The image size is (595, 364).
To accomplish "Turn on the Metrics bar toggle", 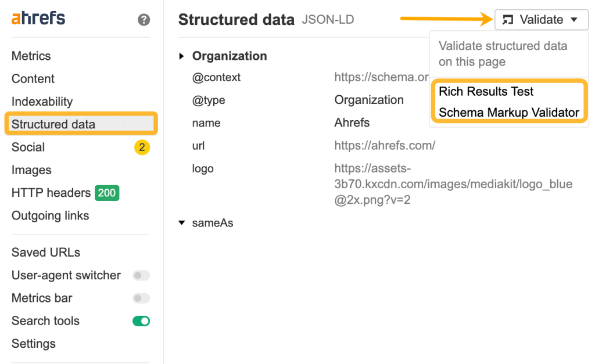I will point(141,298).
